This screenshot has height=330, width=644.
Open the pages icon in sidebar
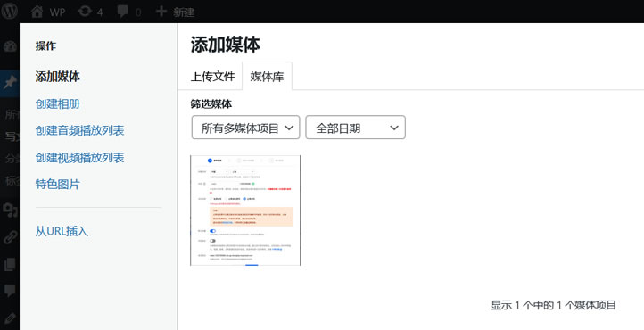[10, 264]
